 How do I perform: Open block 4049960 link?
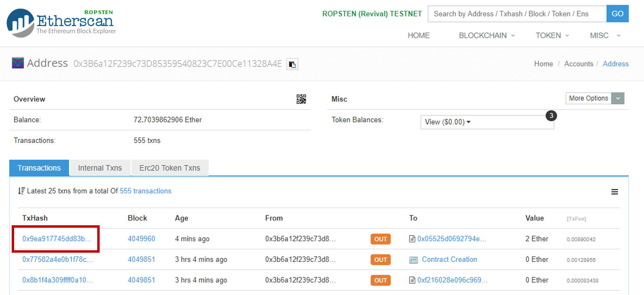pyautogui.click(x=141, y=239)
